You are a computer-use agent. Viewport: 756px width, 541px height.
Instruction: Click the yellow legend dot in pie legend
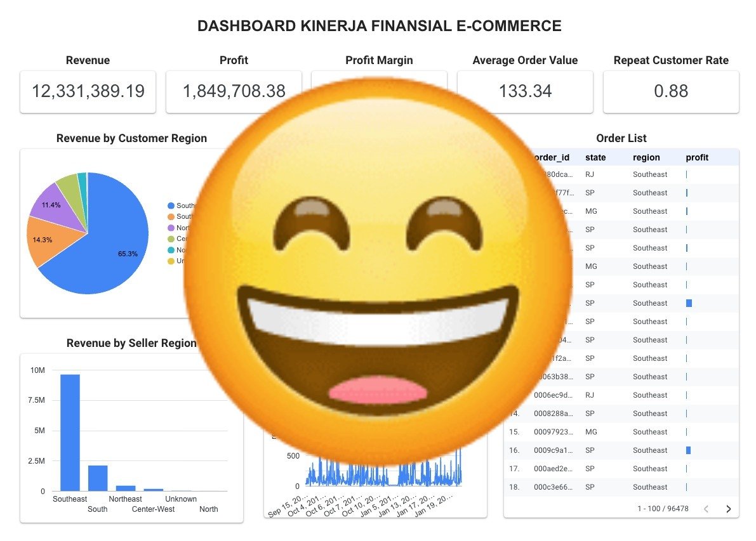coord(171,261)
